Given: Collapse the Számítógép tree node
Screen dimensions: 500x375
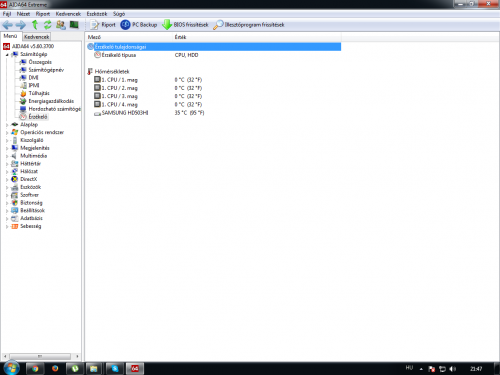Looking at the screenshot, I should (x=7, y=54).
